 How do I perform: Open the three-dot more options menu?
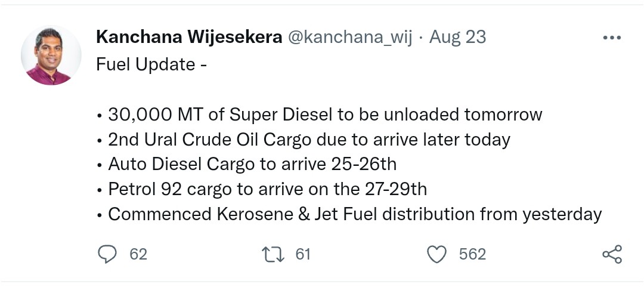(612, 38)
